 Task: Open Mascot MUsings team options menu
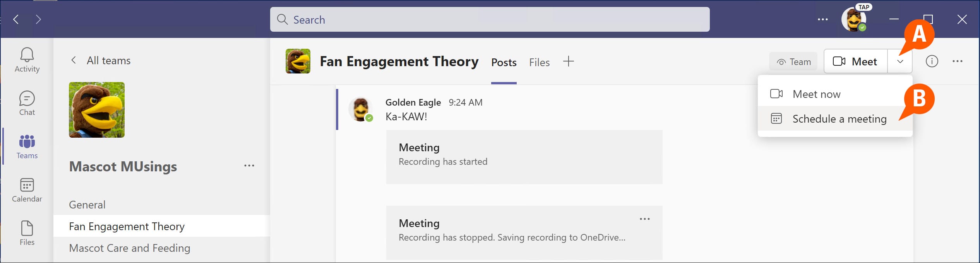click(x=250, y=166)
